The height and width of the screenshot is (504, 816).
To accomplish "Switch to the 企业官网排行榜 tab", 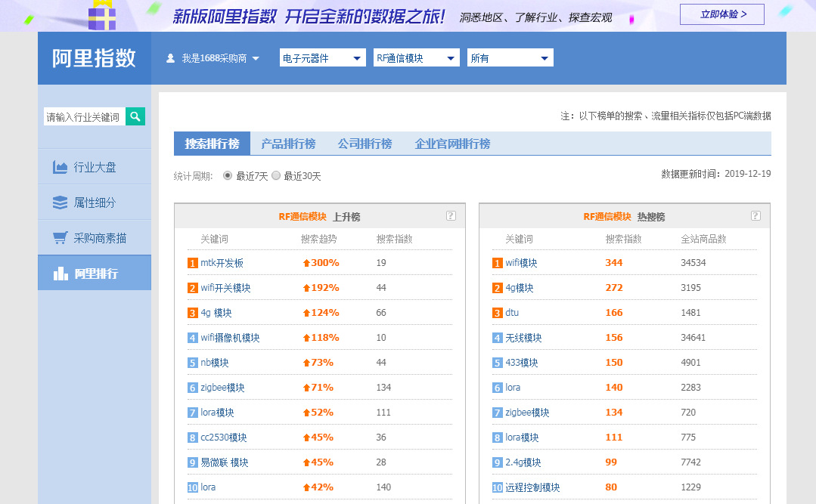I will pos(452,144).
